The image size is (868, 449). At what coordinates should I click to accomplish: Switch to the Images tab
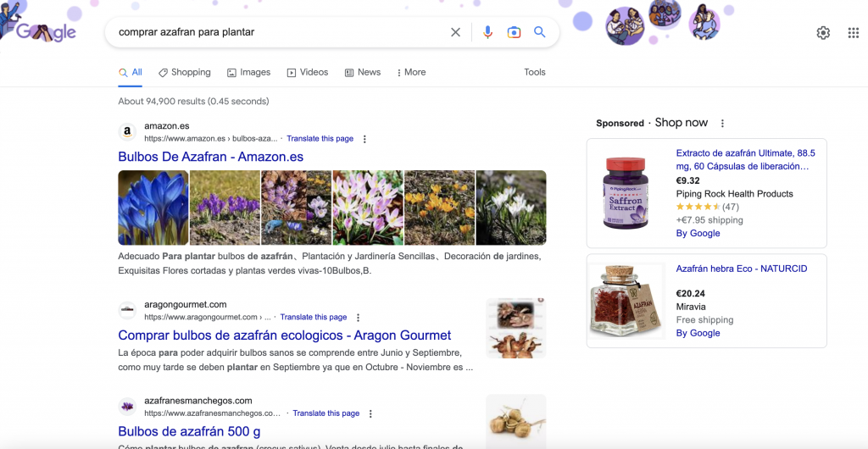(x=248, y=73)
